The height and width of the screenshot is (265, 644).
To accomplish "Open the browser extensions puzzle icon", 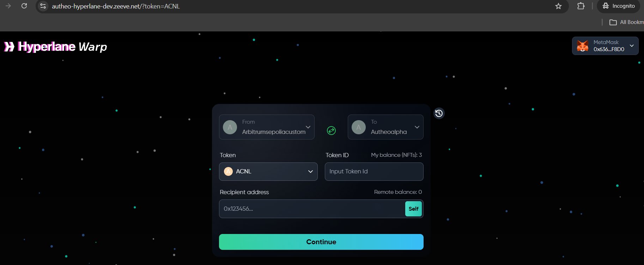I will tap(581, 6).
